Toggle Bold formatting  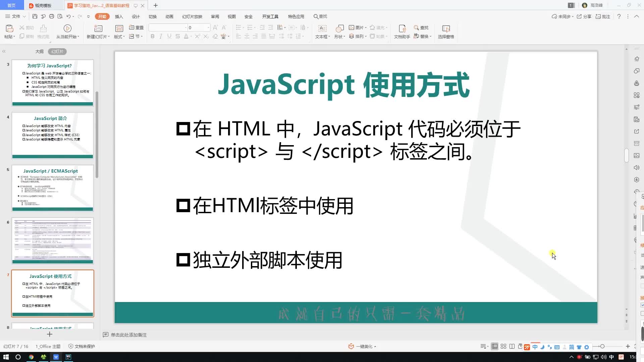point(153,36)
